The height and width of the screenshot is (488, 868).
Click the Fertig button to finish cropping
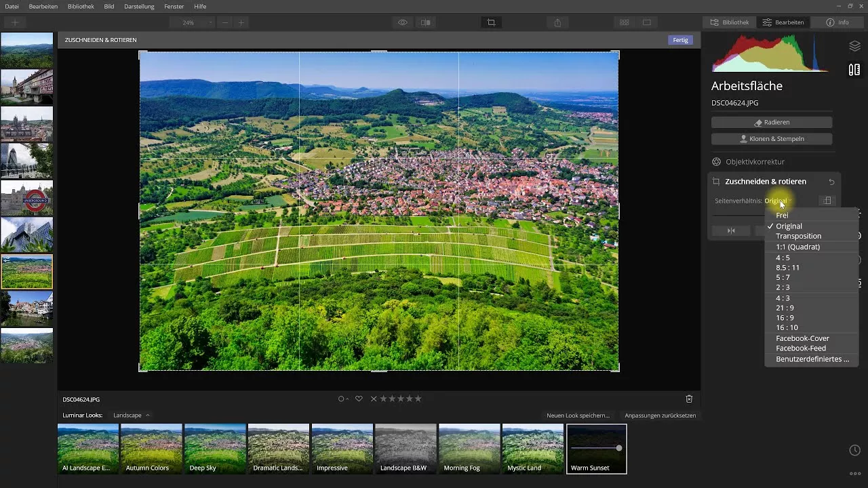pyautogui.click(x=680, y=40)
